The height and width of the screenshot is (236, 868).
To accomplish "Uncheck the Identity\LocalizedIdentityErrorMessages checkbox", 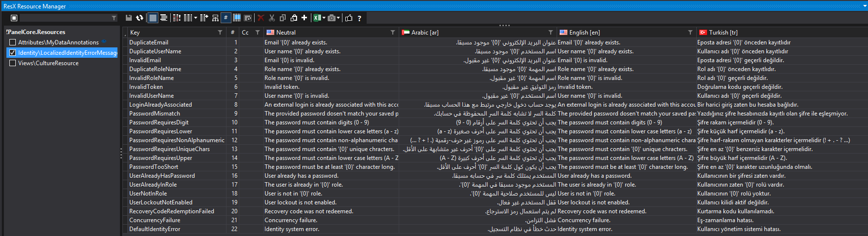I will (x=13, y=53).
